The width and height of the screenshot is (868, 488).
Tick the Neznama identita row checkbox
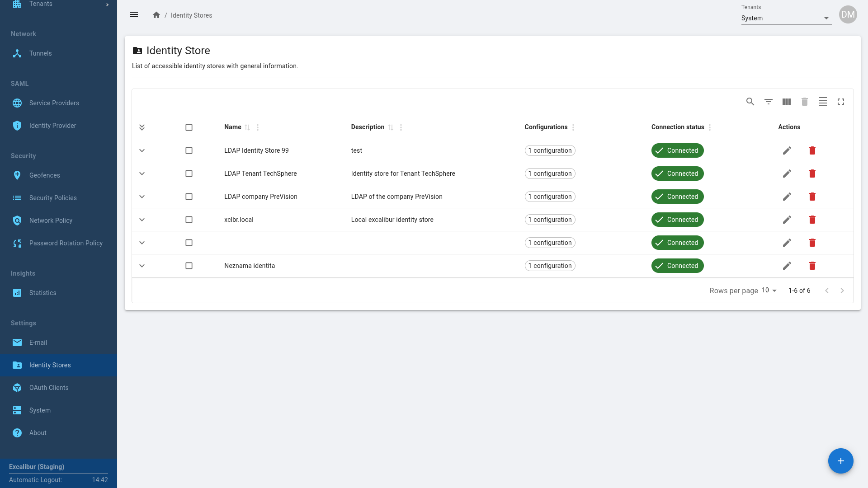pyautogui.click(x=189, y=266)
